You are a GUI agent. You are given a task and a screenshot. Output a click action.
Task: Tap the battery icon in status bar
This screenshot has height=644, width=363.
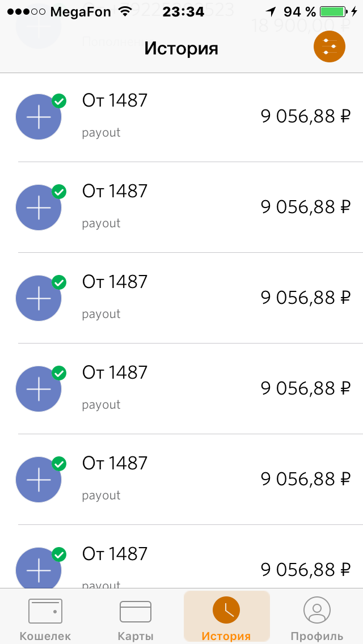pos(335,12)
